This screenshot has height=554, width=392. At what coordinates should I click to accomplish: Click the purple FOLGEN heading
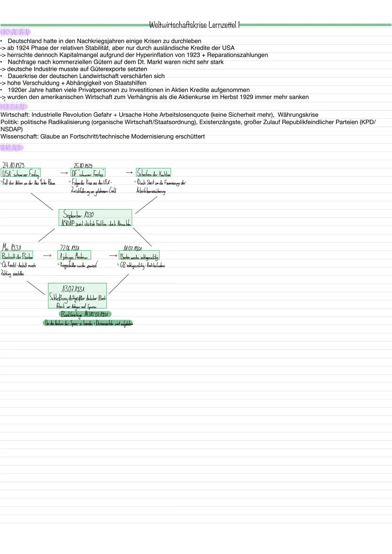pyautogui.click(x=14, y=107)
